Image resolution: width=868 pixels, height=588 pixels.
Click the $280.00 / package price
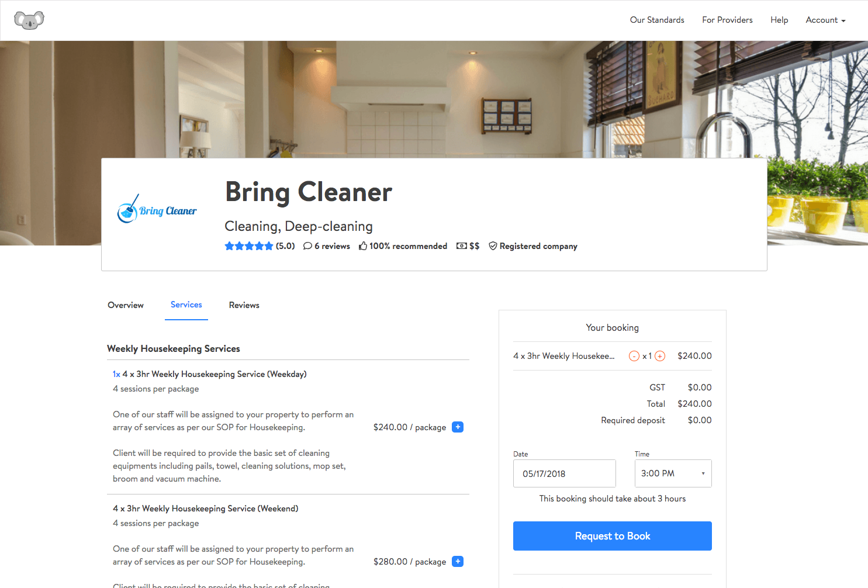tap(410, 562)
